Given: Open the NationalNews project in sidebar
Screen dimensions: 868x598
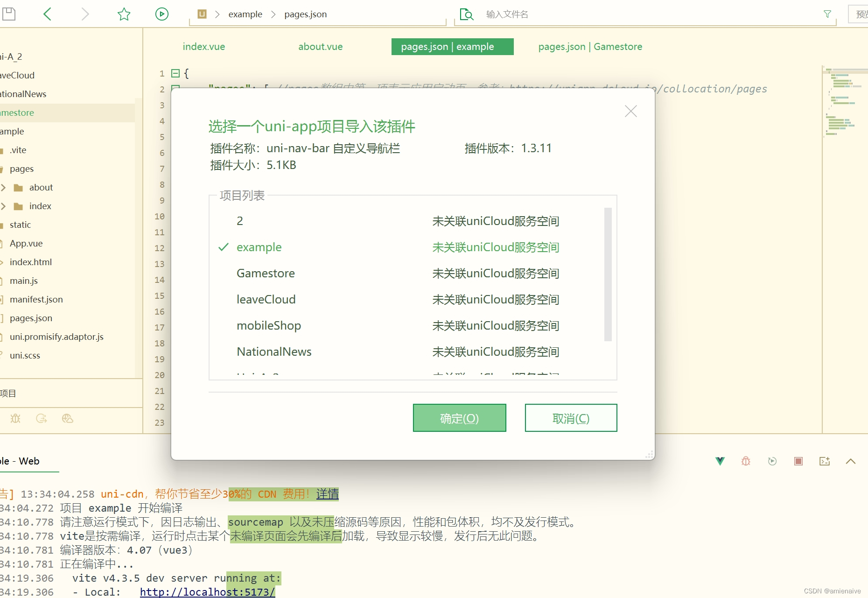Looking at the screenshot, I should (67, 94).
